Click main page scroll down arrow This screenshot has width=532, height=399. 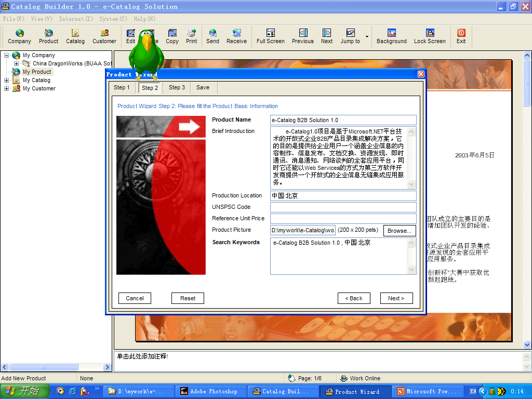tap(527, 344)
